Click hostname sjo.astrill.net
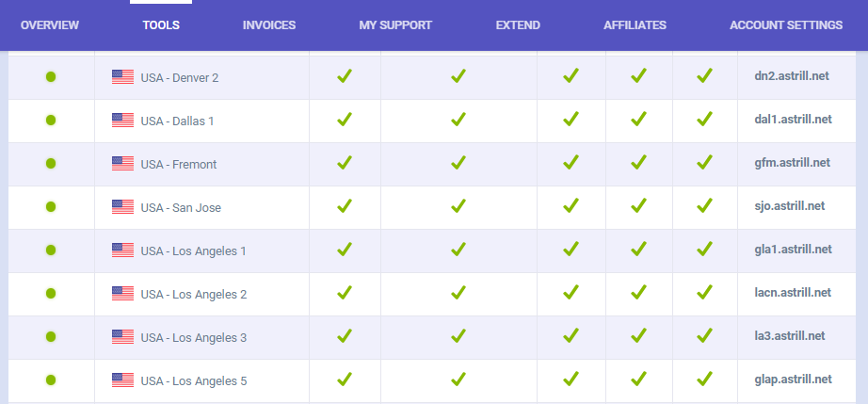 [x=790, y=206]
